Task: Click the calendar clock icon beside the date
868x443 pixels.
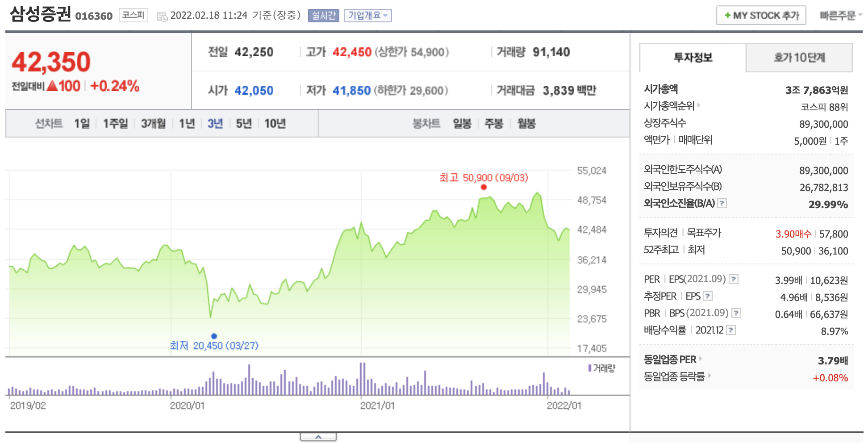Action: point(162,17)
